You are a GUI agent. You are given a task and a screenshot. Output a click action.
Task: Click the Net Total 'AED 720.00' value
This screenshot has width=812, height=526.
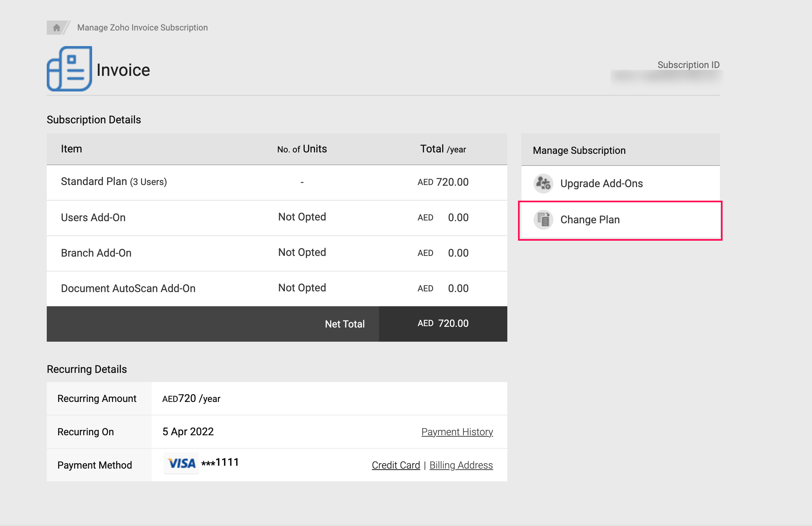[443, 323]
